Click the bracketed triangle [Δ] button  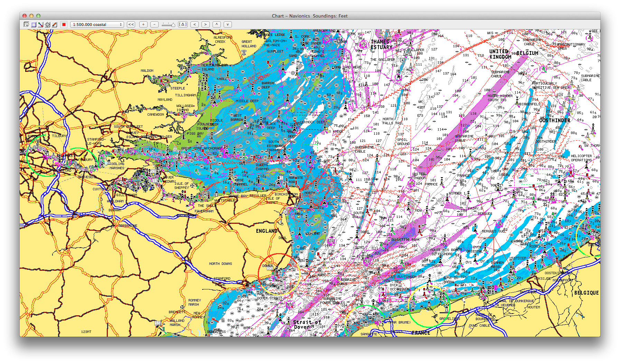[x=183, y=25]
